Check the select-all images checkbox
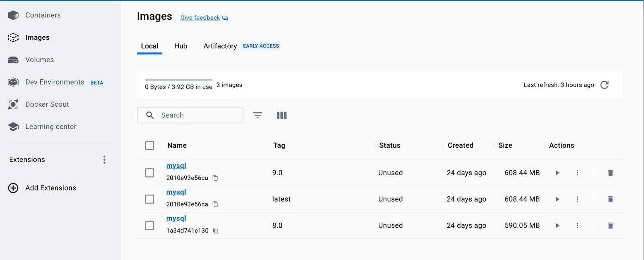Screen dimensions: 644x260 point(149,145)
